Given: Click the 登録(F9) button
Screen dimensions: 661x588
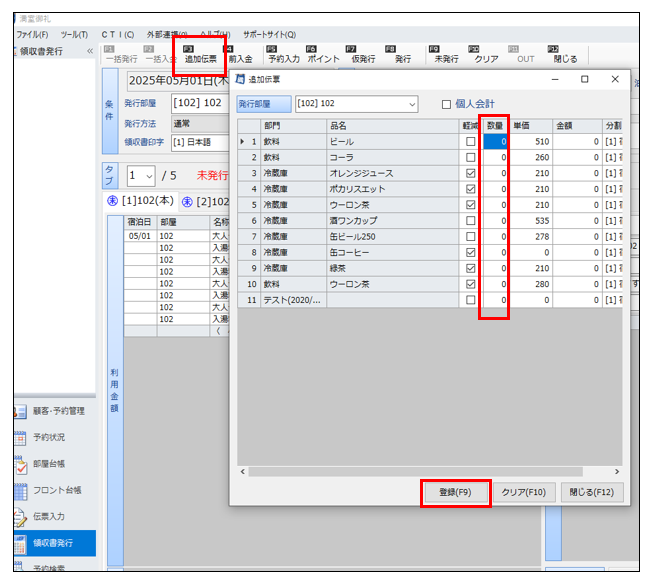Looking at the screenshot, I should coord(455,492).
